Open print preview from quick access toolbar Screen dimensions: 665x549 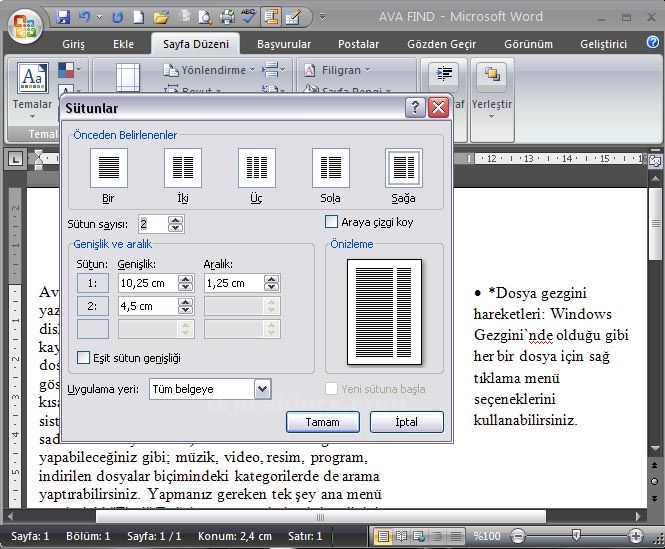pyautogui.click(x=205, y=17)
